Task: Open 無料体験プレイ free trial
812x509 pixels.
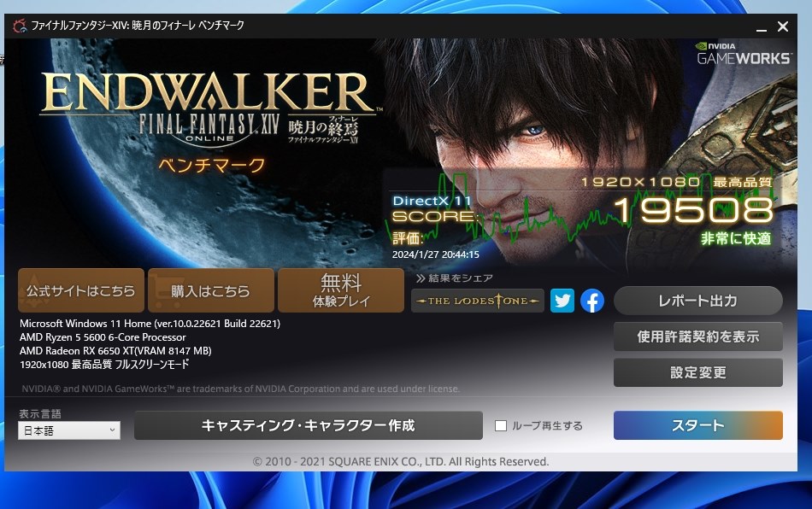Action: 341,290
